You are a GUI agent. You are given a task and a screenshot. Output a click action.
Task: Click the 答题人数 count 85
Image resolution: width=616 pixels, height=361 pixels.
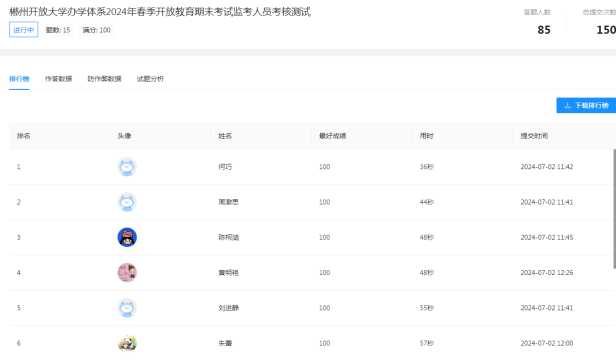click(x=544, y=30)
